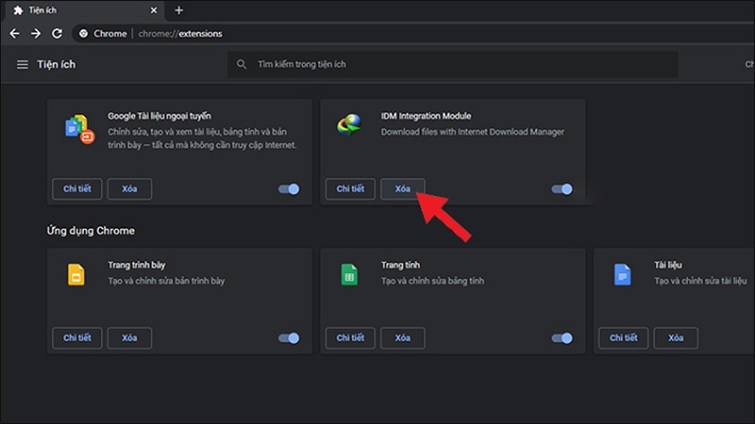755x424 pixels.
Task: Click the Google Tài liệu ngoại tuyến icon
Action: [77, 128]
